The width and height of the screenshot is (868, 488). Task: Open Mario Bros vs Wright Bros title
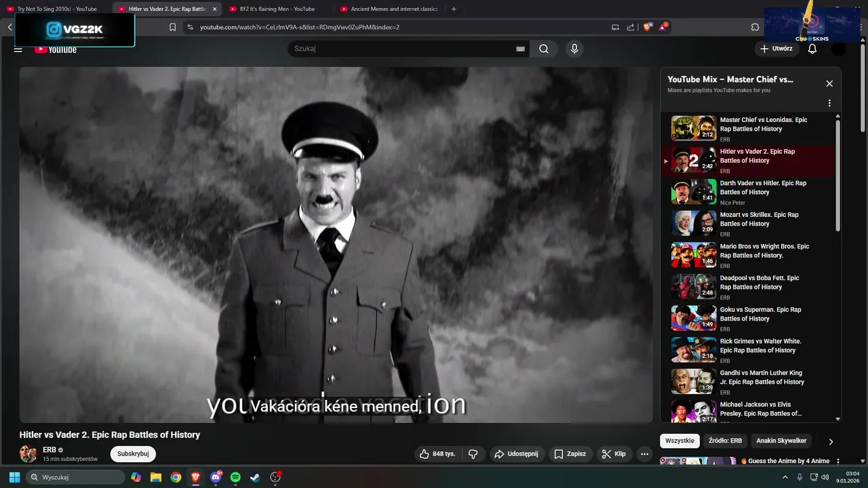[x=764, y=251]
